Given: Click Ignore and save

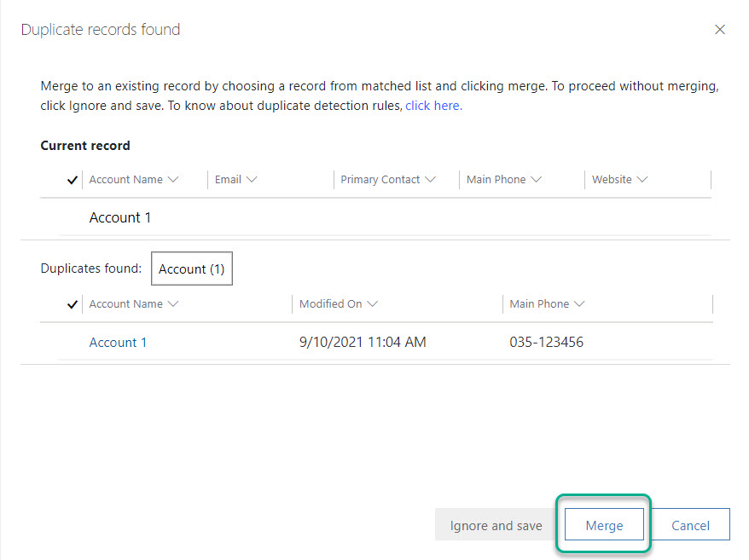Looking at the screenshot, I should coord(496,525).
